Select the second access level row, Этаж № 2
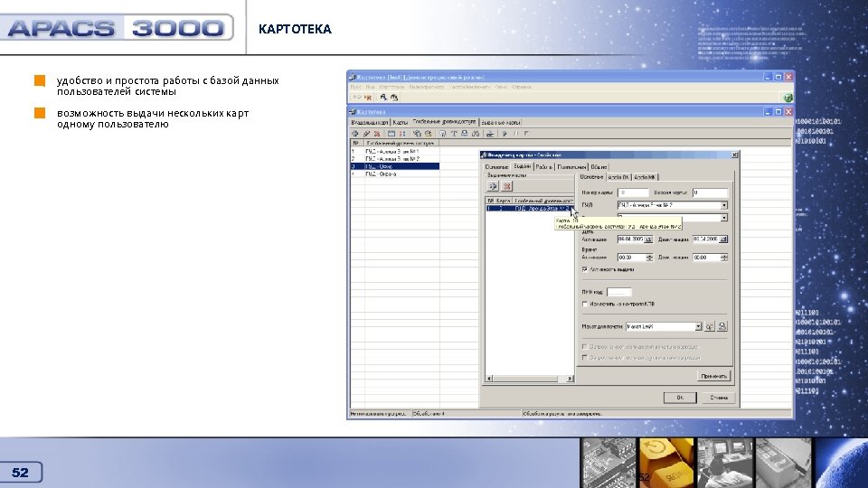Screen dimensions: 868x488 395,159
